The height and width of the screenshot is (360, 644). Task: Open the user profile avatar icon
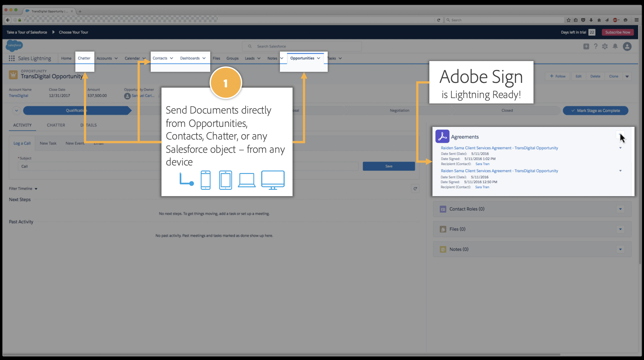click(627, 47)
